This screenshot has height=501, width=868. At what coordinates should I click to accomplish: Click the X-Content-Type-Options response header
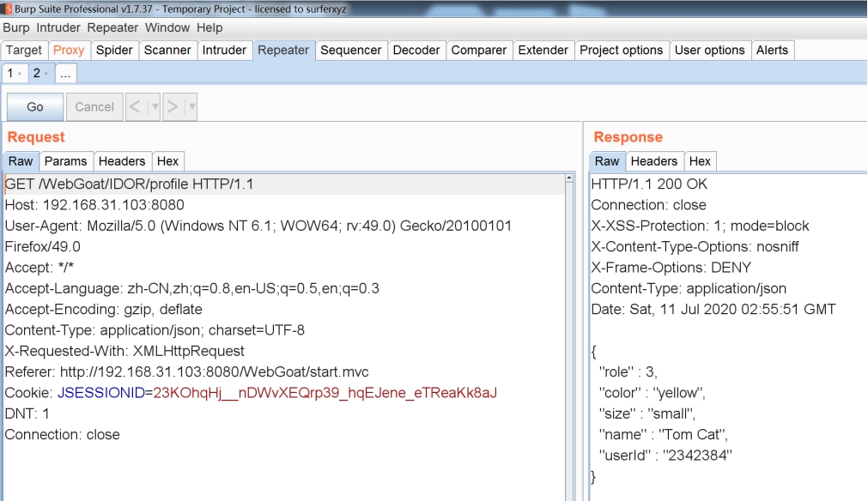click(x=695, y=247)
